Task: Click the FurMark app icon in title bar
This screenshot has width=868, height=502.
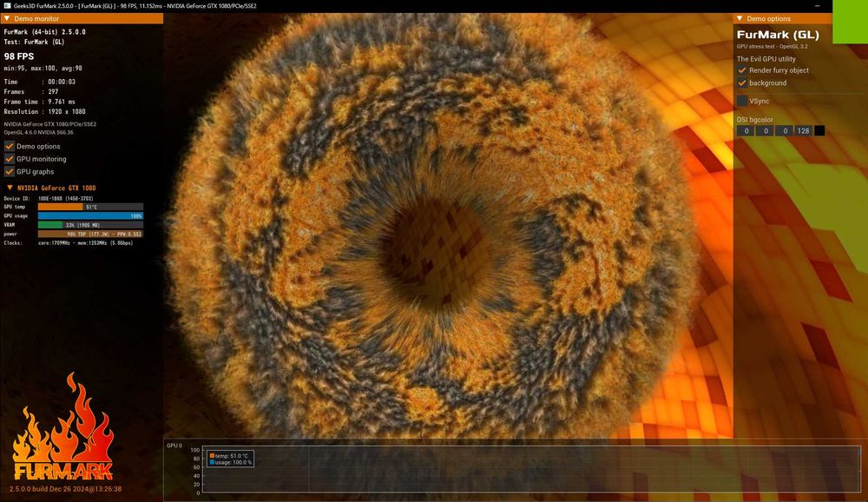Action: [x=7, y=5]
